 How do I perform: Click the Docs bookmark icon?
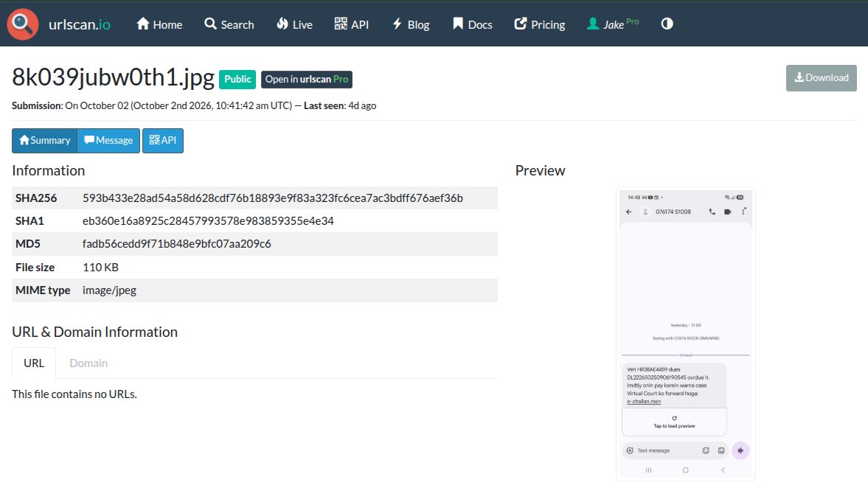point(458,24)
